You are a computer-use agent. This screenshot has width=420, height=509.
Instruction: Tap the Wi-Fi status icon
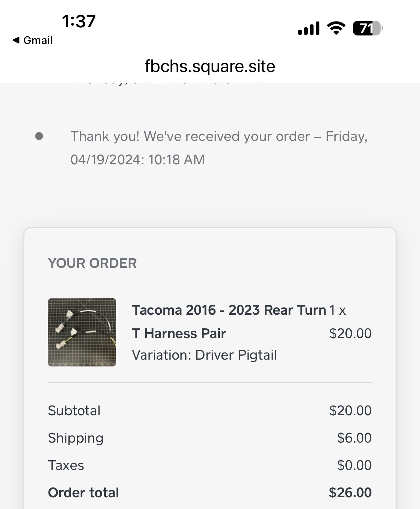336,28
